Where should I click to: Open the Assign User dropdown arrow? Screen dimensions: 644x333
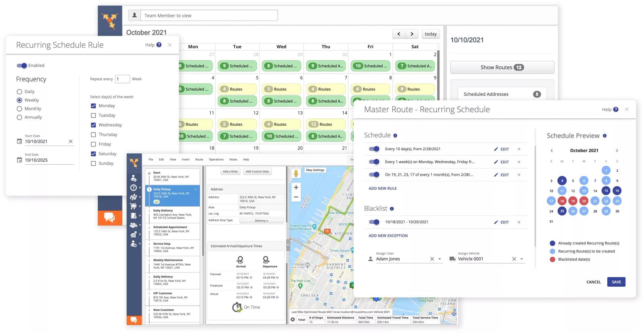(x=440, y=259)
